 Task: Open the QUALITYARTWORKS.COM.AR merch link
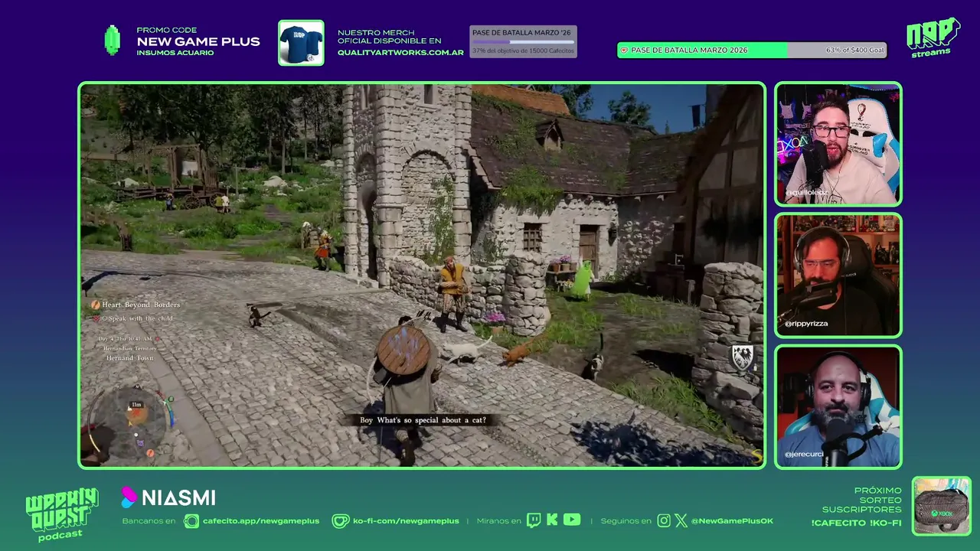coord(400,53)
